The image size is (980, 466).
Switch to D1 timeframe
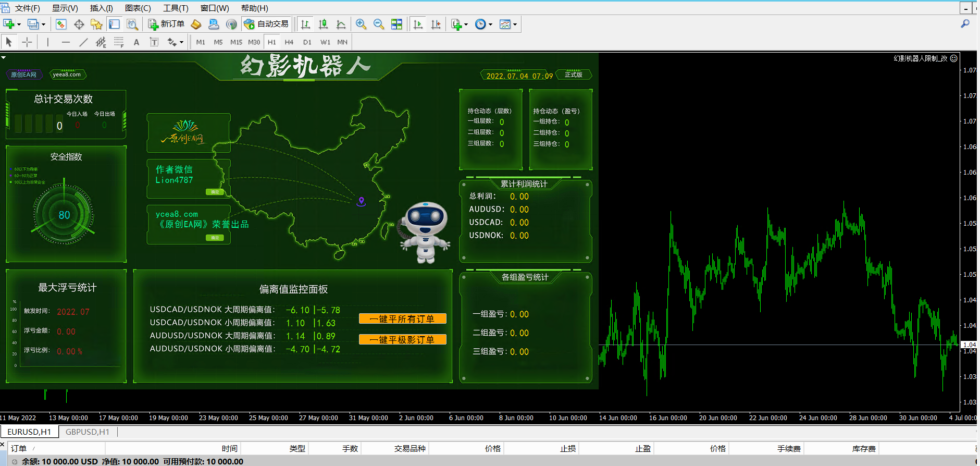(x=307, y=42)
